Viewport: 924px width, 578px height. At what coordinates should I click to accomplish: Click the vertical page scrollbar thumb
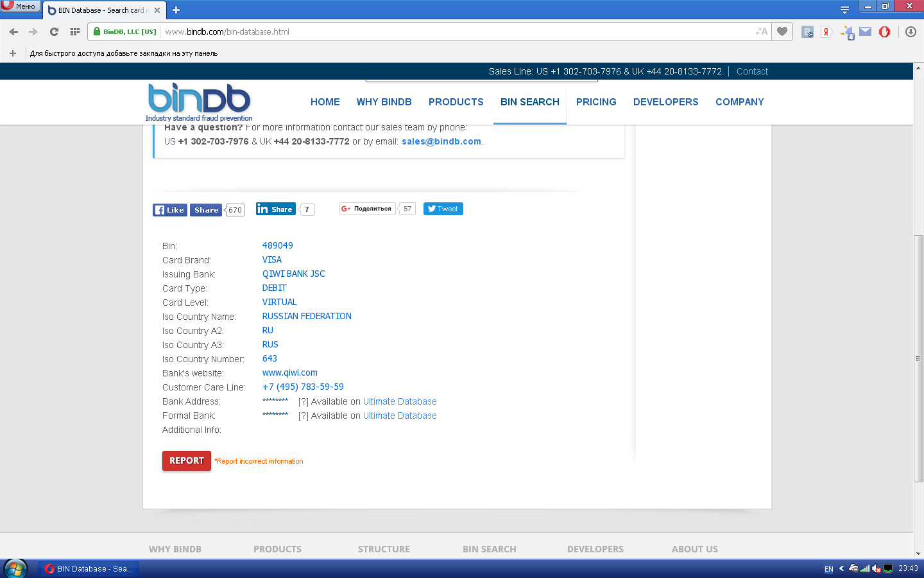pyautogui.click(x=918, y=358)
